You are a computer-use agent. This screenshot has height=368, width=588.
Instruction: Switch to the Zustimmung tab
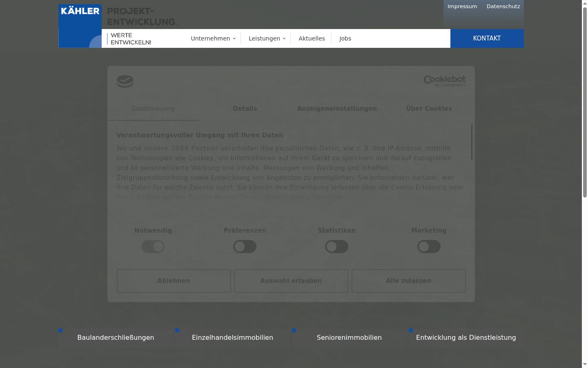(x=153, y=109)
